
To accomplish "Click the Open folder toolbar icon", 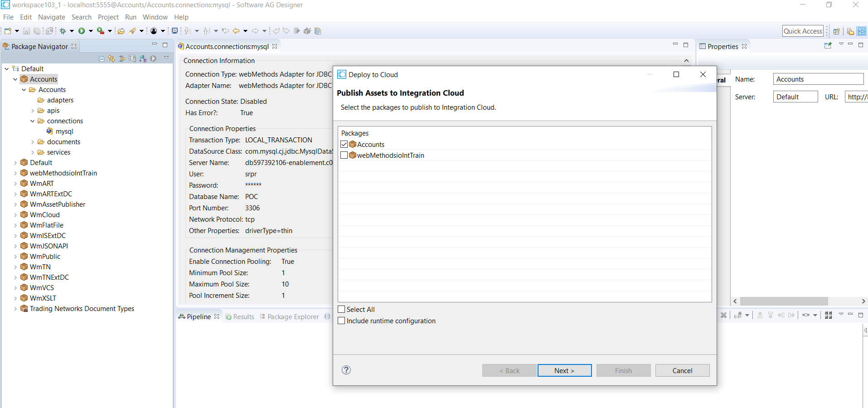I will point(121,31).
